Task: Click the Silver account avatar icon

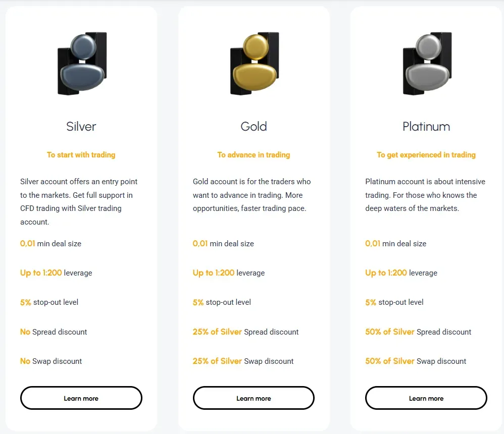Action: (x=81, y=64)
